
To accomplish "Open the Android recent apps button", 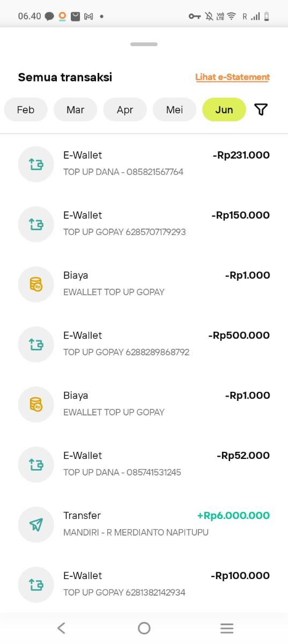I will point(227,628).
